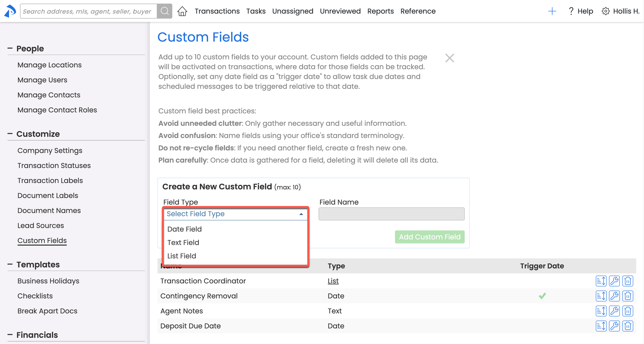Delete the Deposit Due Date field
Screen dimensions: 644x344
tap(627, 326)
